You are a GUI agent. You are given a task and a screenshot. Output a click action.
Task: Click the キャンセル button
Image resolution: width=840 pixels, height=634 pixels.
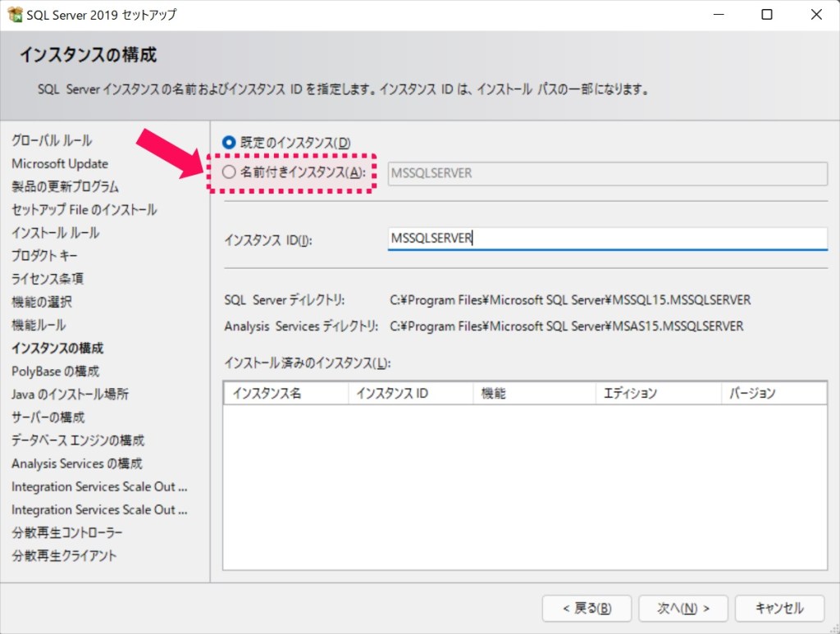pos(779,609)
